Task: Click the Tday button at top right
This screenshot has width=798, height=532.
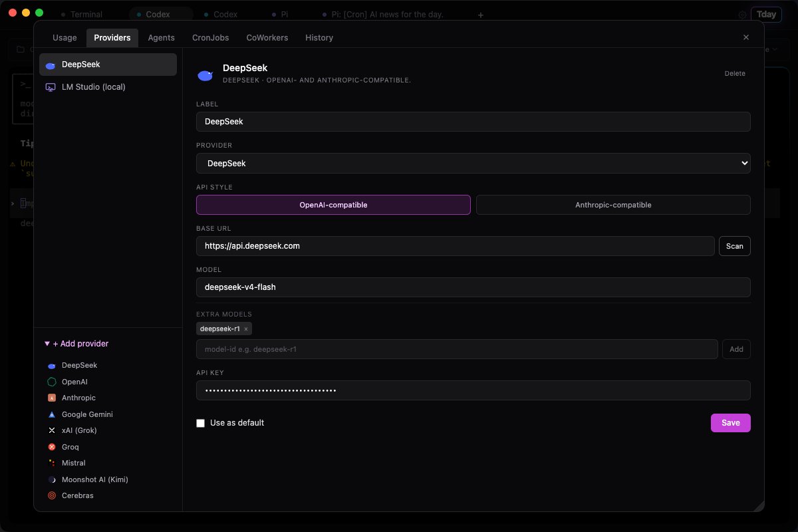Action: tap(766, 15)
